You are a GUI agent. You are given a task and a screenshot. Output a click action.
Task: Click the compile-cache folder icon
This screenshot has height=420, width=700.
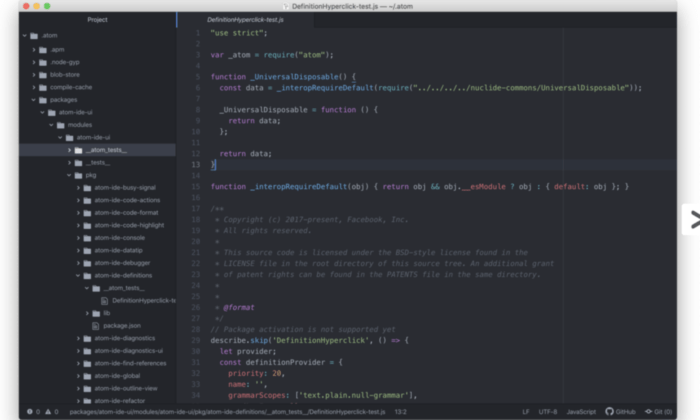point(43,87)
